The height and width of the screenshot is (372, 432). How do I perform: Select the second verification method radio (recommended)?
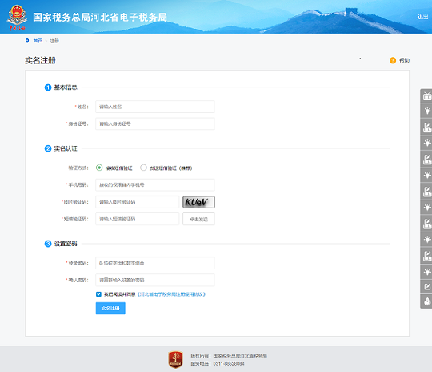pos(143,168)
